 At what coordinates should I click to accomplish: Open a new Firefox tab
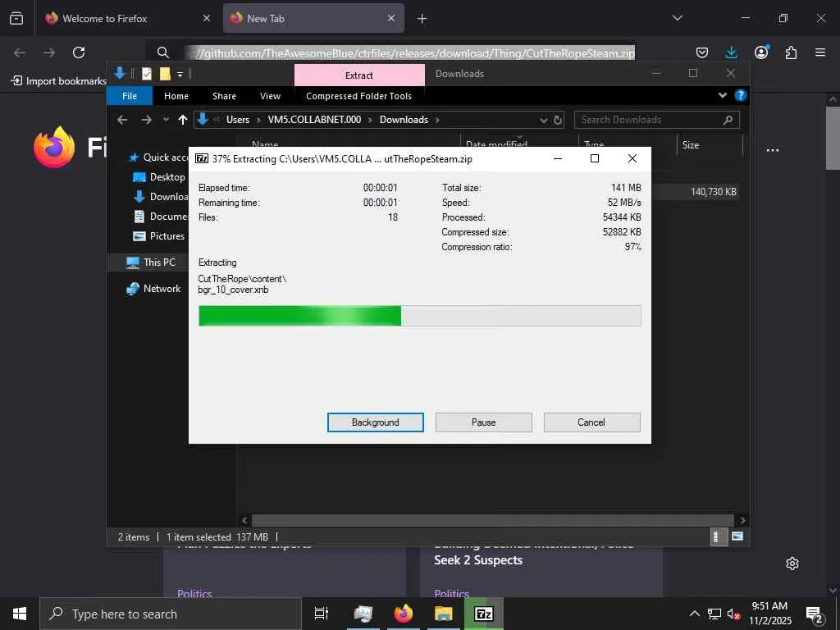pyautogui.click(x=422, y=19)
